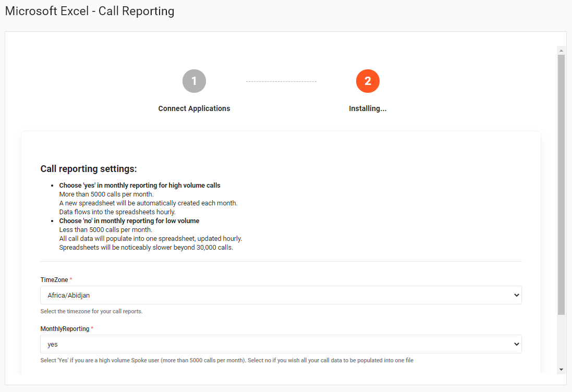The image size is (572, 392).
Task: Click "More than 5000 calls per month" line
Action: coord(106,194)
